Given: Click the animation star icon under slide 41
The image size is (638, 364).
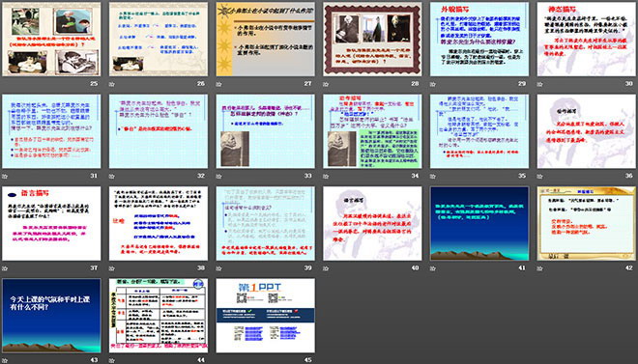Looking at the screenshot, I should [433, 268].
